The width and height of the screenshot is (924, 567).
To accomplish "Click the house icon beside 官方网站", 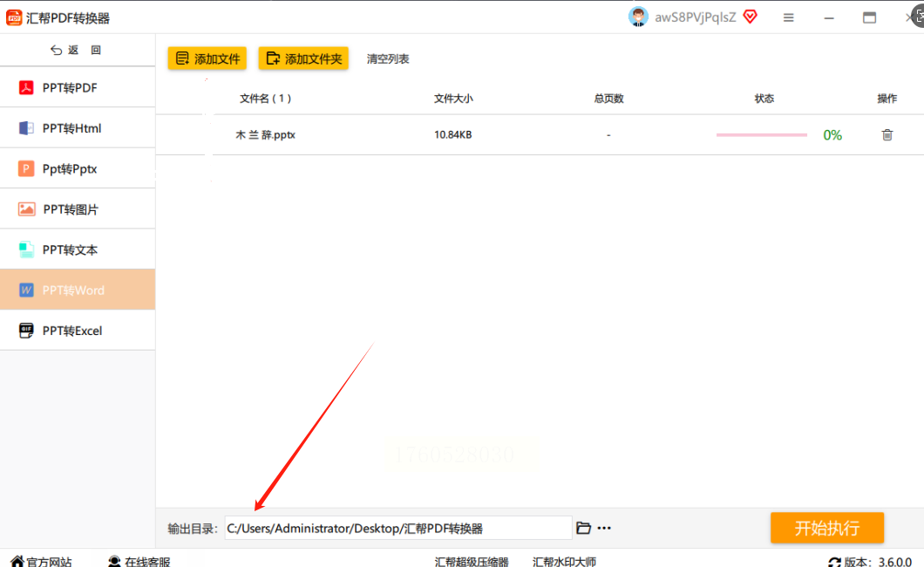I will [x=17, y=562].
